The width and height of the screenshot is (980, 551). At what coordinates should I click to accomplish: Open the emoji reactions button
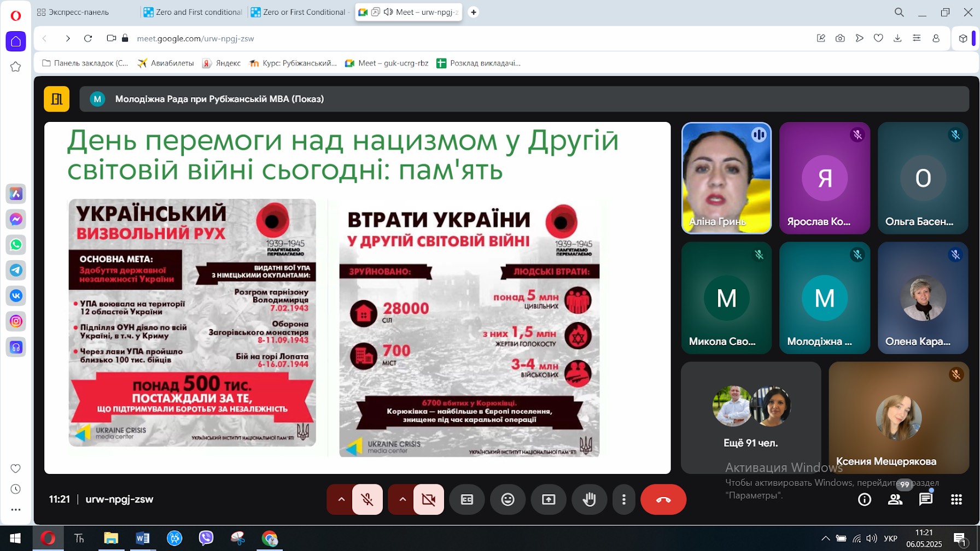click(x=507, y=499)
